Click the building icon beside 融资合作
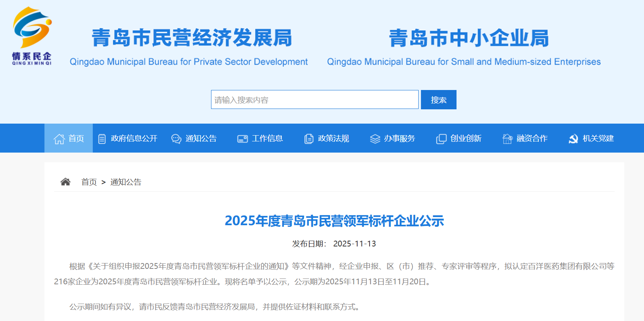 pos(507,139)
